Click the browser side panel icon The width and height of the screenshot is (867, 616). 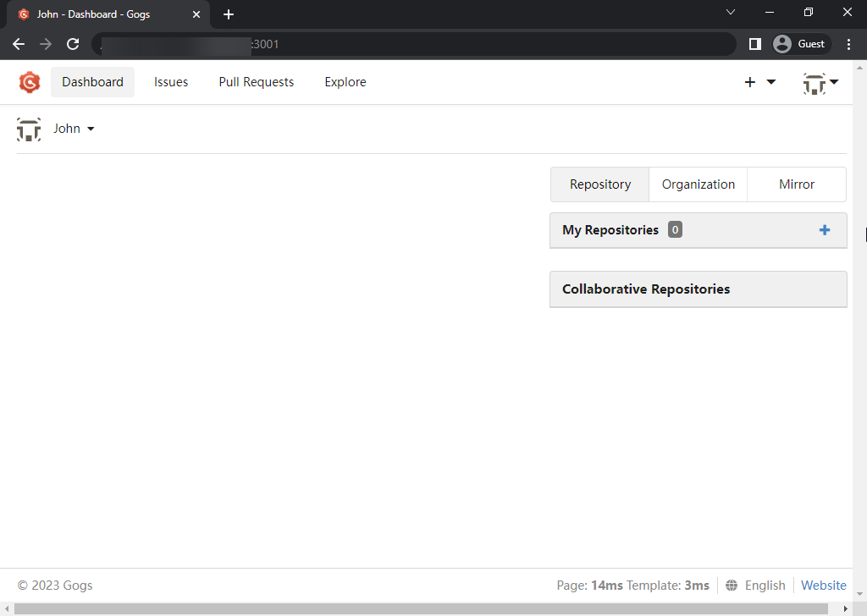[754, 43]
